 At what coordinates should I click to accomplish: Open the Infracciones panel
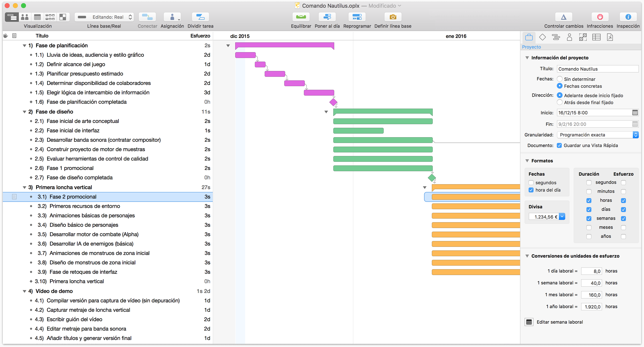click(x=600, y=17)
